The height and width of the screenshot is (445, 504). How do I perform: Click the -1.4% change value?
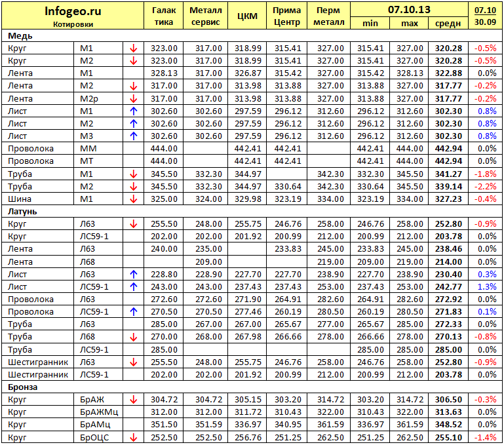click(x=486, y=438)
